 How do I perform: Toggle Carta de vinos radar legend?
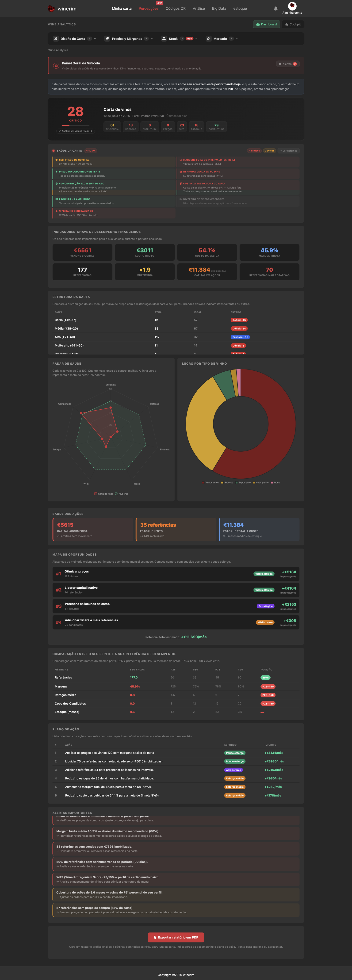coord(104,494)
